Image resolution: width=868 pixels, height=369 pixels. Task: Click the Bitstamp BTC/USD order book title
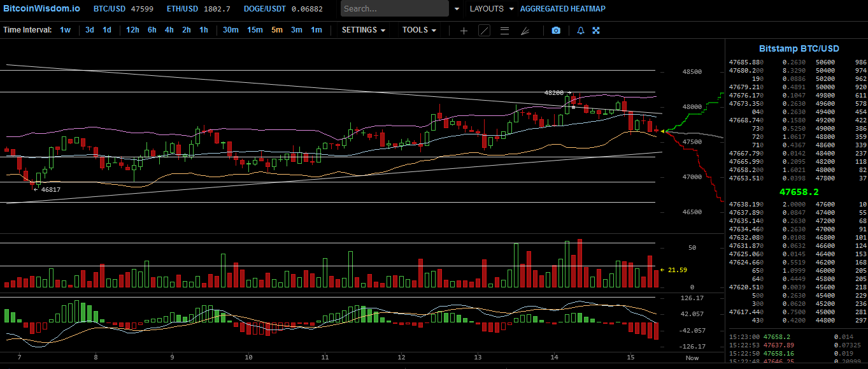799,48
